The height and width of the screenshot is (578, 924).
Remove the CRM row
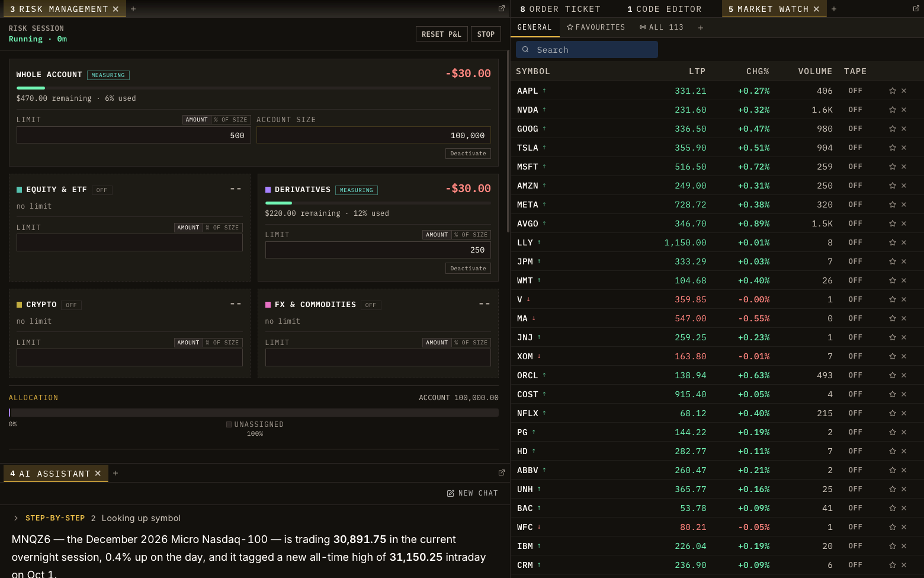(904, 565)
